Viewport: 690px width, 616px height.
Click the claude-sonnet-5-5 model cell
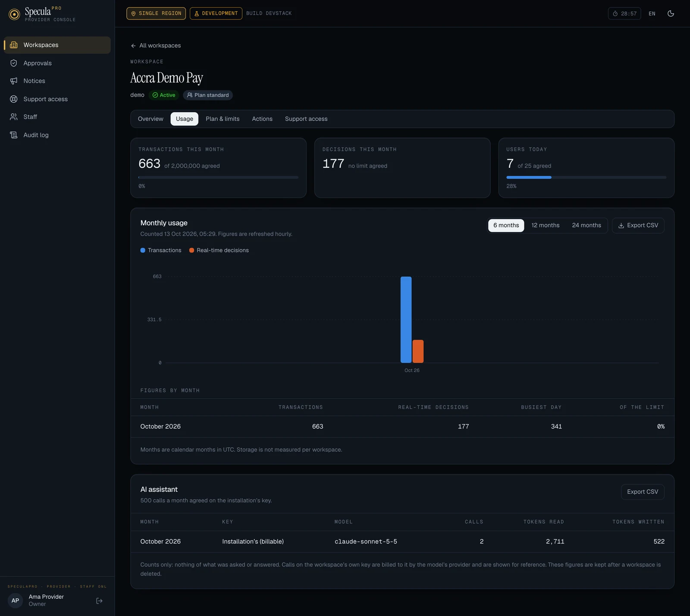point(366,541)
